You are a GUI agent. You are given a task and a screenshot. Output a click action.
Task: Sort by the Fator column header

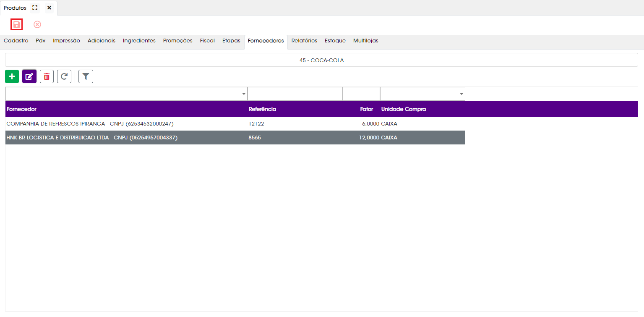[x=367, y=109]
